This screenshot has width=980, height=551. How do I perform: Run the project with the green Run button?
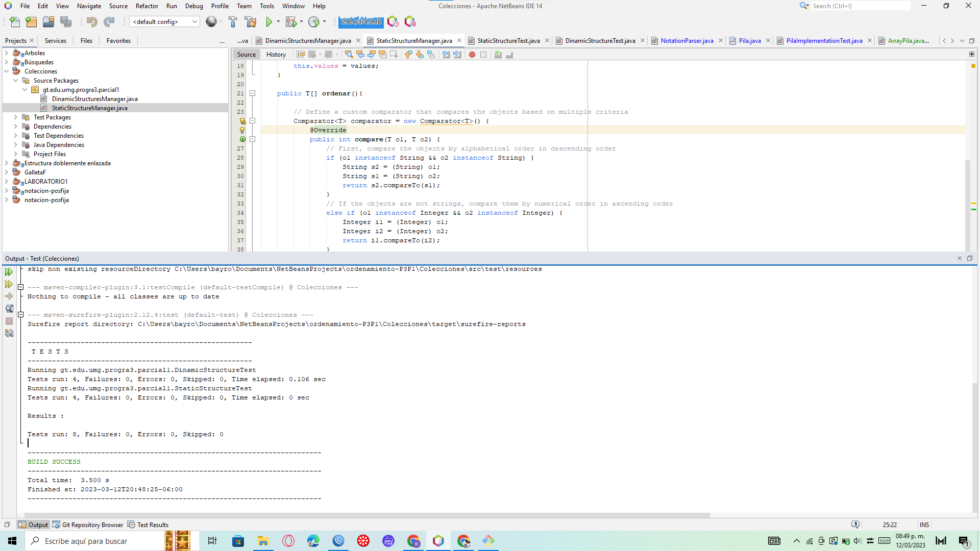pos(269,22)
